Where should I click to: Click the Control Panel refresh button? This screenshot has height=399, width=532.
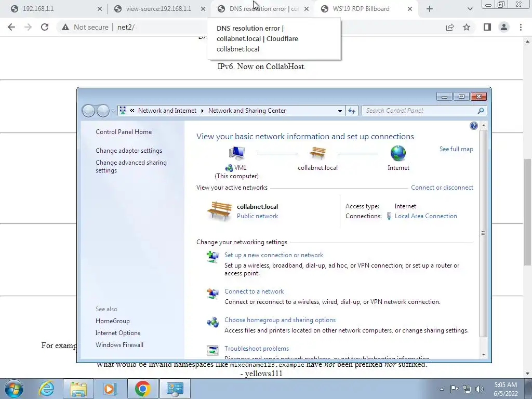[x=352, y=111]
